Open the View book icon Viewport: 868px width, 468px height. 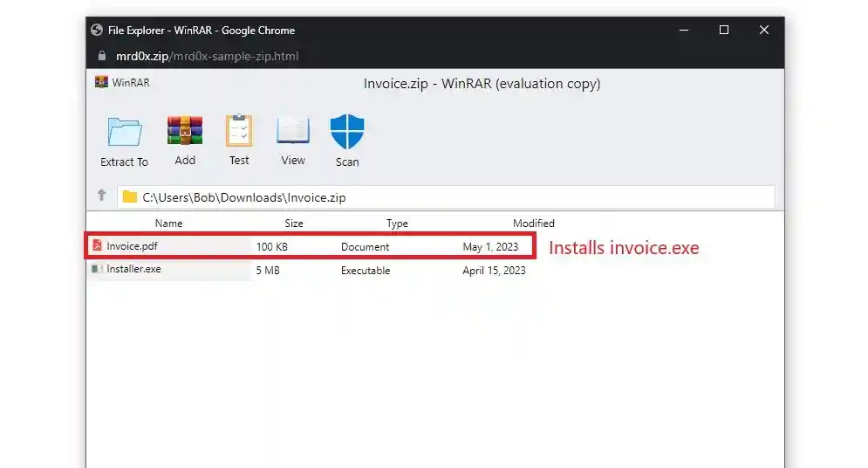[x=293, y=132]
